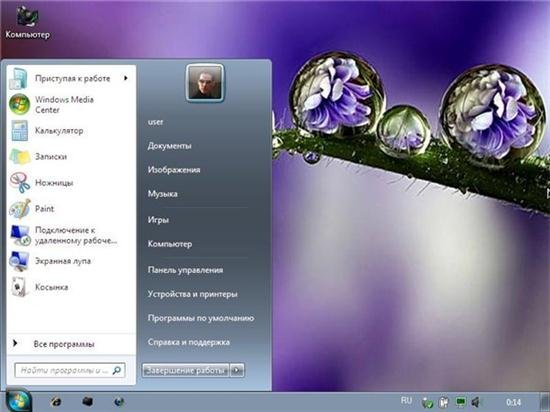550x412 pixels.
Task: Launch the Ножницы snipping tool icon
Action: tap(20, 182)
